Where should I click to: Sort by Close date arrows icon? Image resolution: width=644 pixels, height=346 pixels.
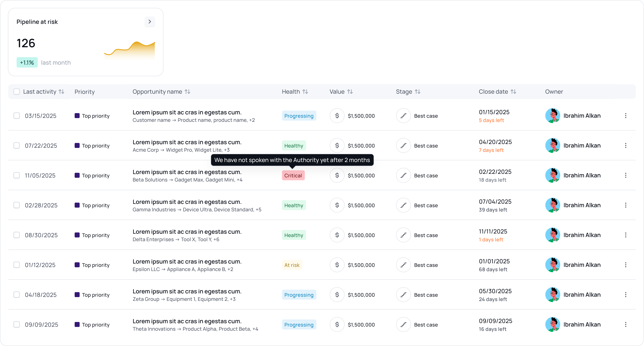(513, 92)
